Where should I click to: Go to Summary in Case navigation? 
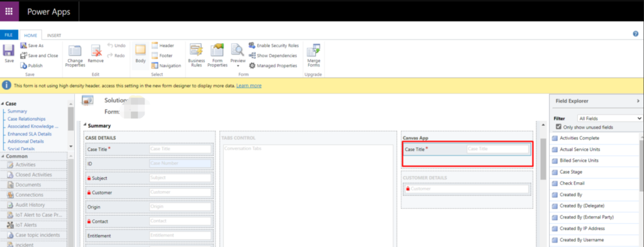point(17,111)
